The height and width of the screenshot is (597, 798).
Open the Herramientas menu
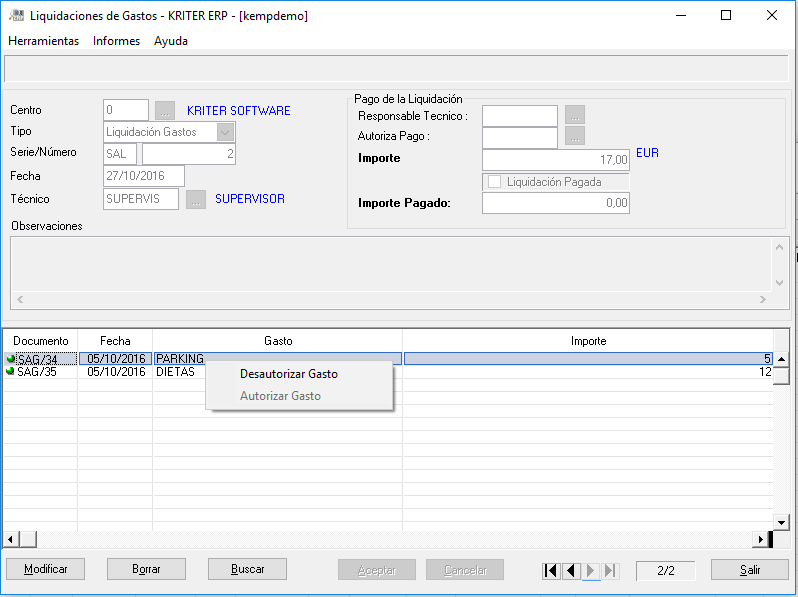point(43,41)
